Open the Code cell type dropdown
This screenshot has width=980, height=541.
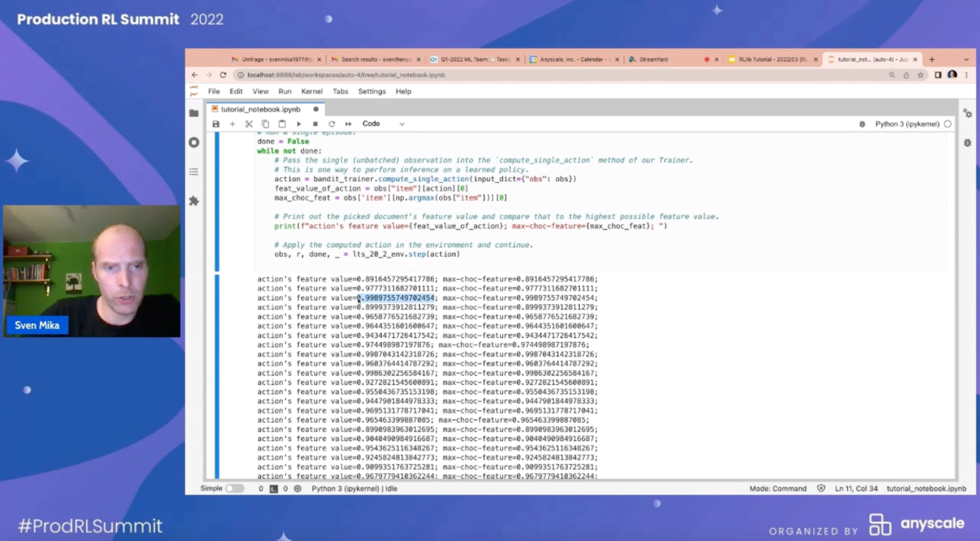coord(383,124)
